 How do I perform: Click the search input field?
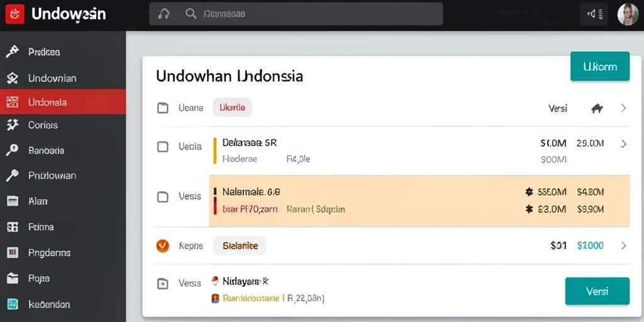click(x=296, y=14)
